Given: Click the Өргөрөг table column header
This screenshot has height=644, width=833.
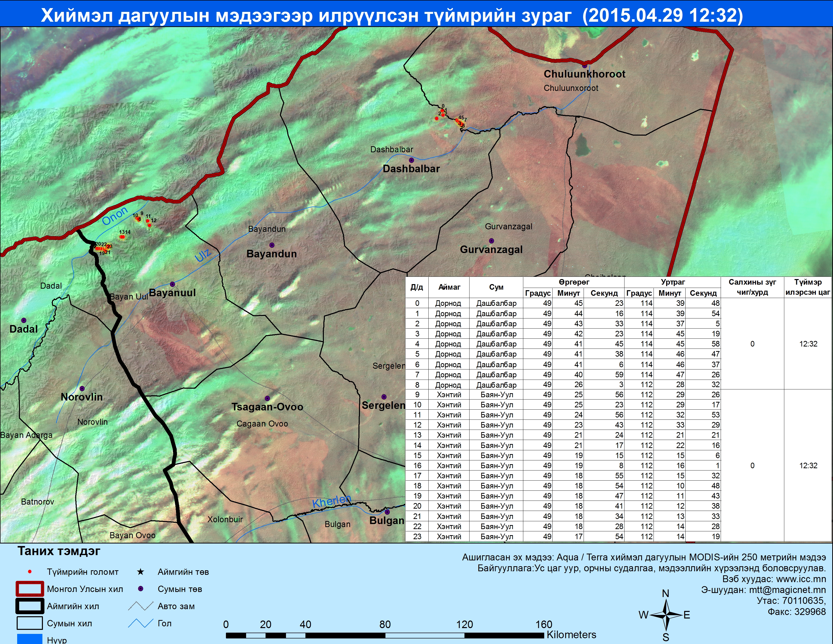Looking at the screenshot, I should (574, 282).
